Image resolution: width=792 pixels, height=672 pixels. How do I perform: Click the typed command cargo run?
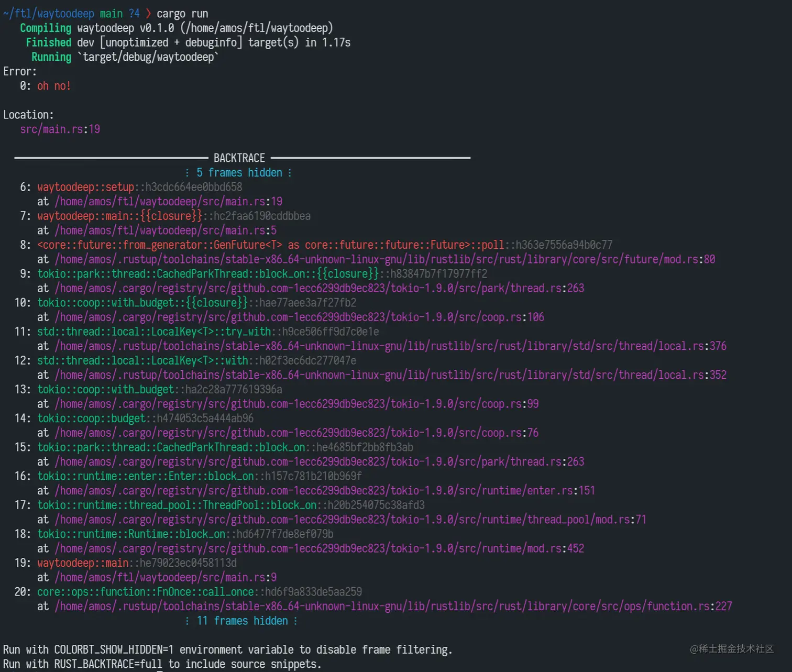[x=182, y=14]
